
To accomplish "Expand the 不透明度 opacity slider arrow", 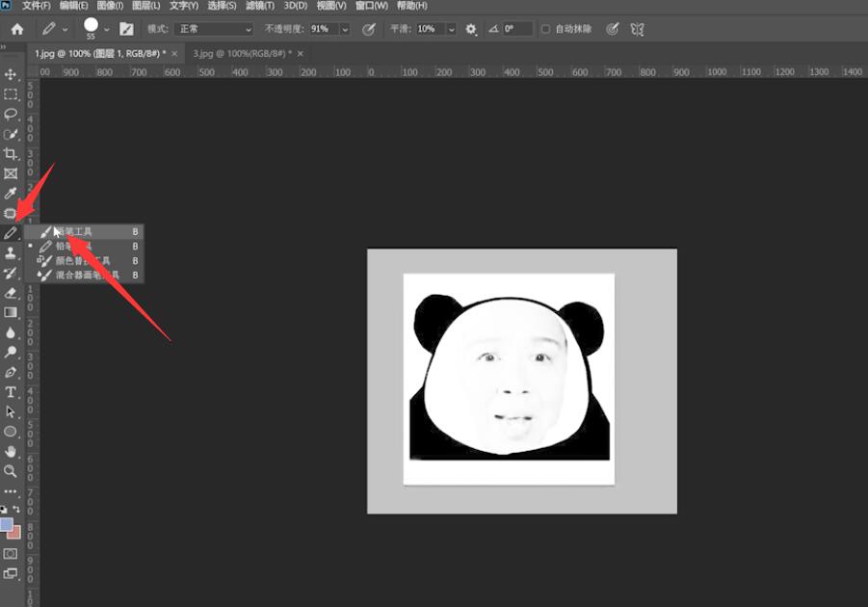I will click(345, 29).
